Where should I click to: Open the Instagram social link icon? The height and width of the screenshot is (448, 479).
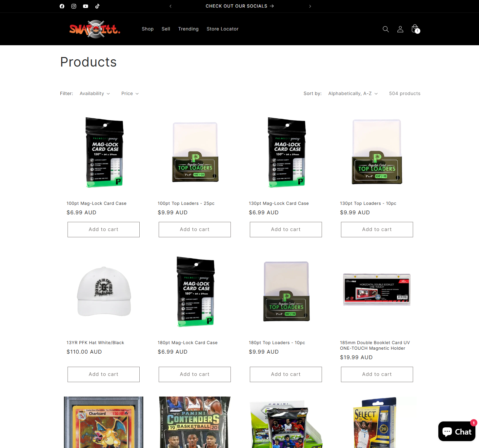click(x=74, y=6)
